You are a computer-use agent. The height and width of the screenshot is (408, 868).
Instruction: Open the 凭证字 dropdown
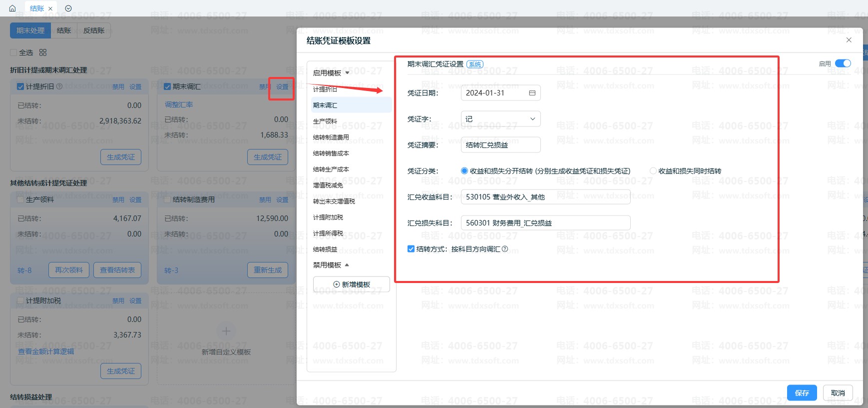(x=500, y=119)
